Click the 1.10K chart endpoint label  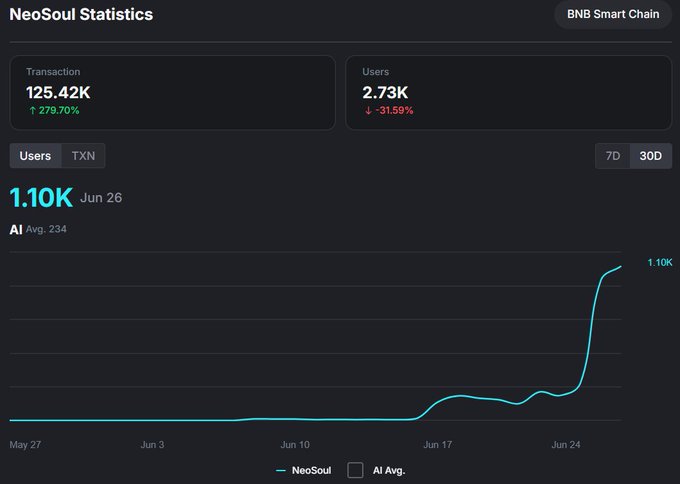660,262
